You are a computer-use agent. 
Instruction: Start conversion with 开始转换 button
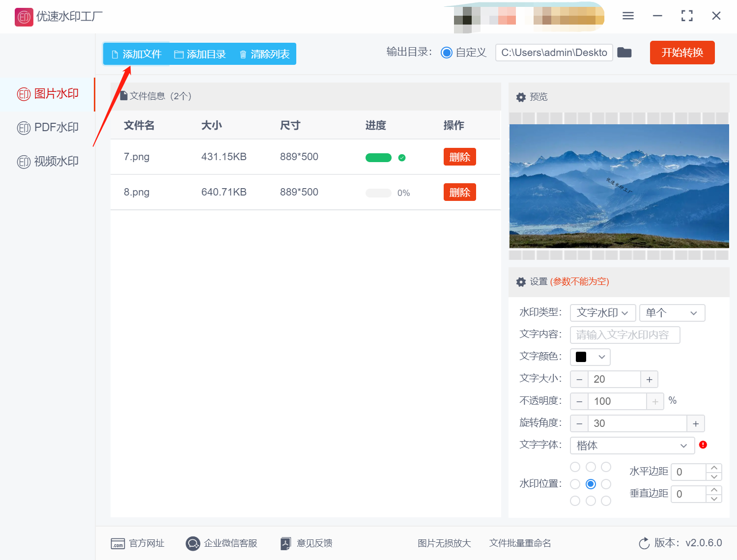[682, 53]
